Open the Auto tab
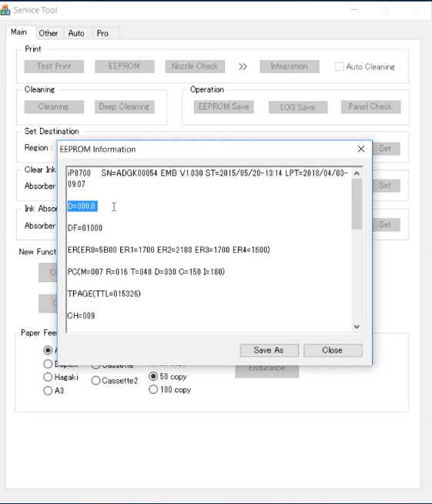Viewport: 432px width, 504px height. 76,33
